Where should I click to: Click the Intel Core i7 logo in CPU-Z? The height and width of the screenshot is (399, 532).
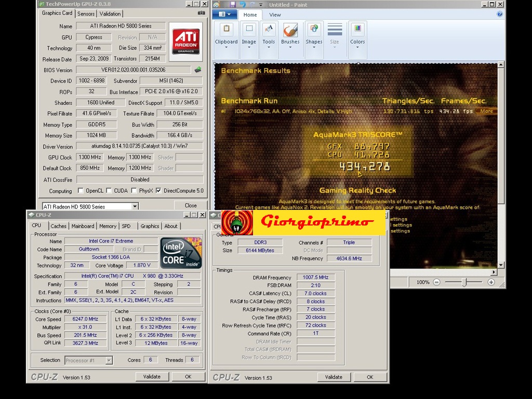pos(181,253)
